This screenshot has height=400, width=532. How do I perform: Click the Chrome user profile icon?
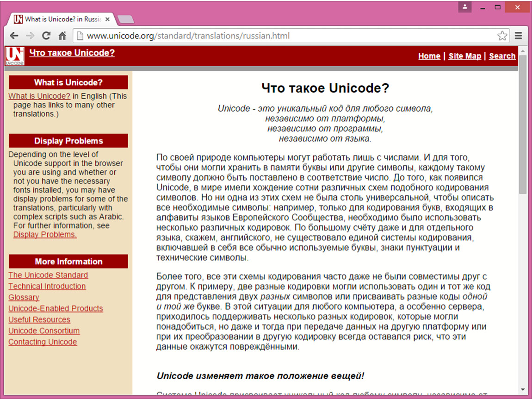tap(465, 7)
